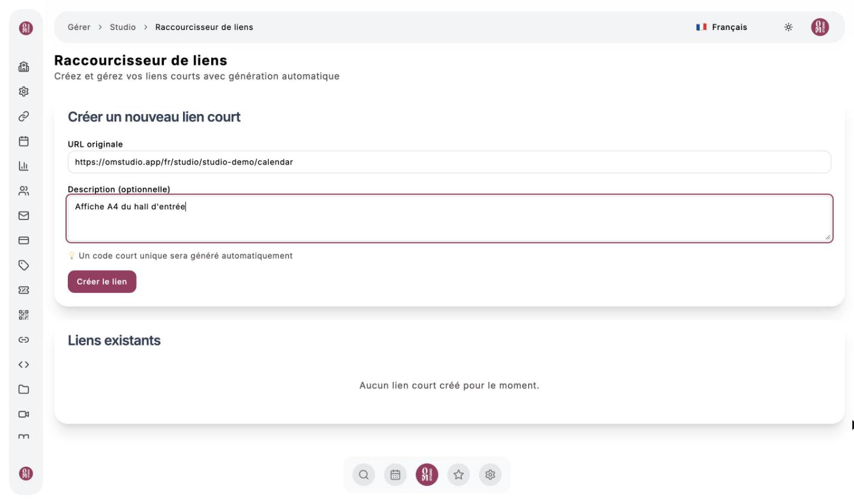Open the video camera icon in the sidebar

pyautogui.click(x=24, y=414)
